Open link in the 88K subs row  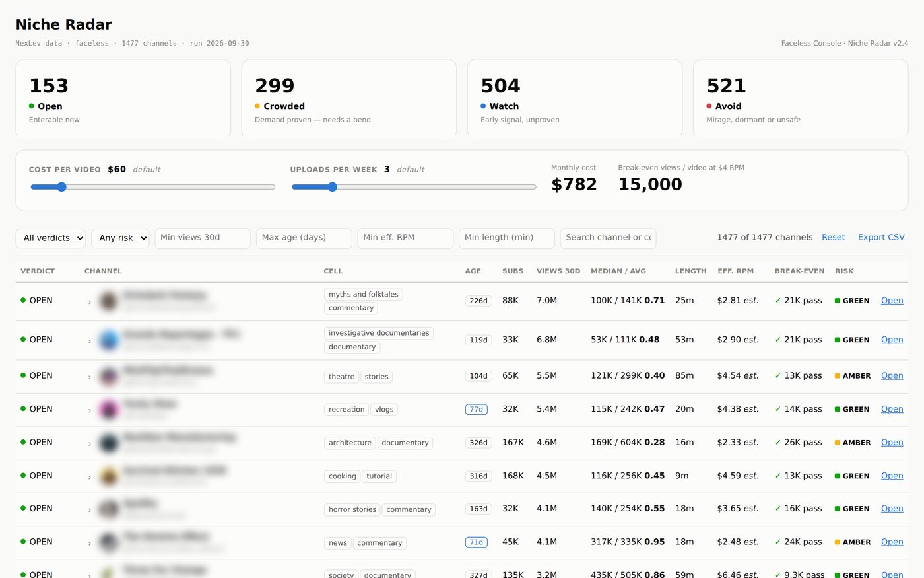tap(892, 301)
